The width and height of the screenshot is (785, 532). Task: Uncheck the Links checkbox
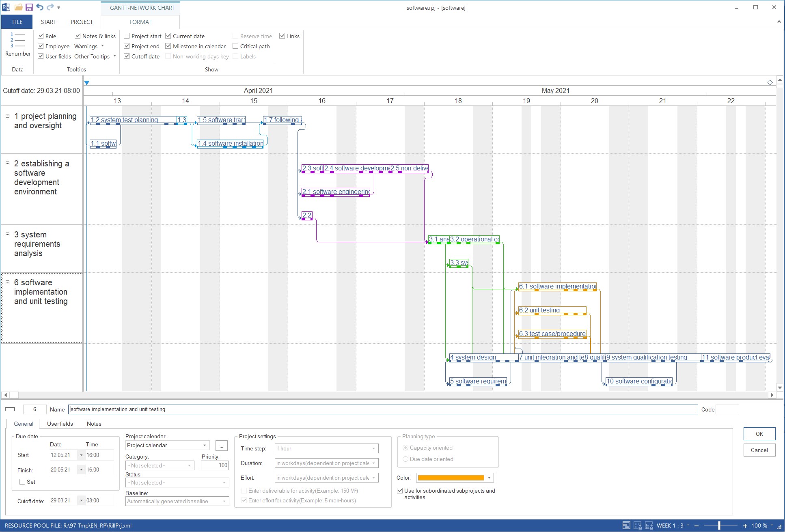[282, 36]
